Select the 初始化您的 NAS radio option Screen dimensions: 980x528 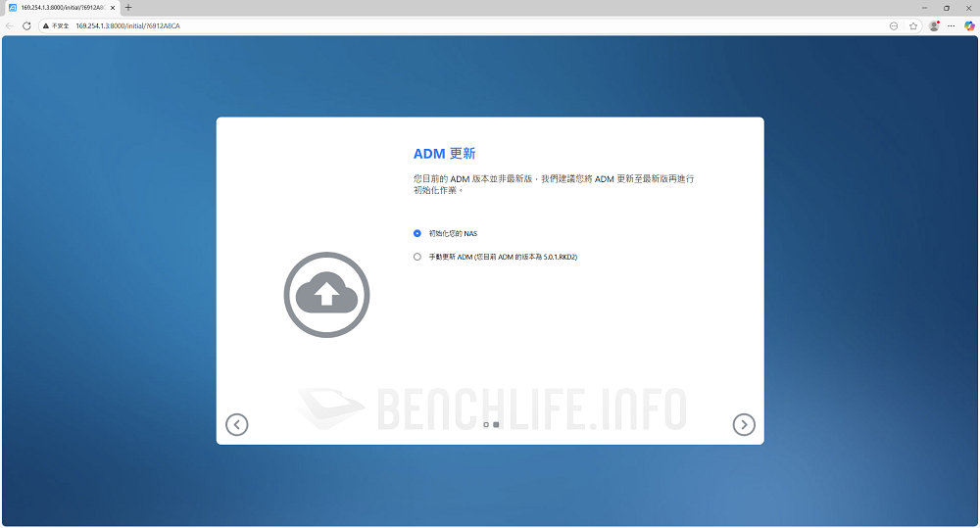coord(417,233)
